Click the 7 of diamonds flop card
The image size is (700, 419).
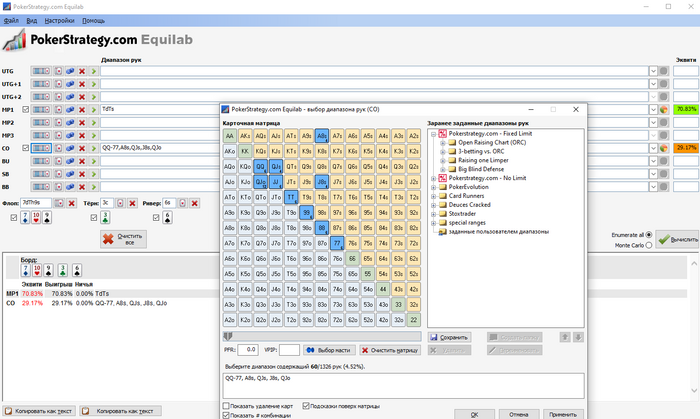tap(25, 218)
